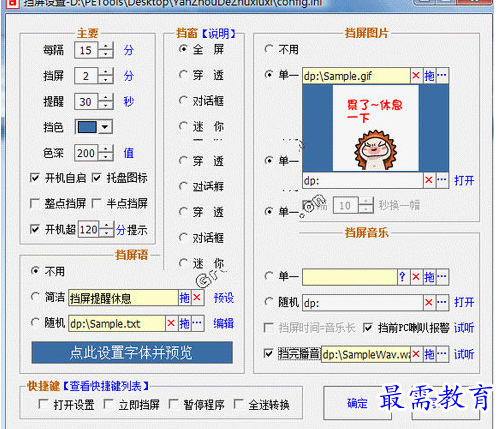
Task: Click the 确定 button
Action: click(357, 403)
